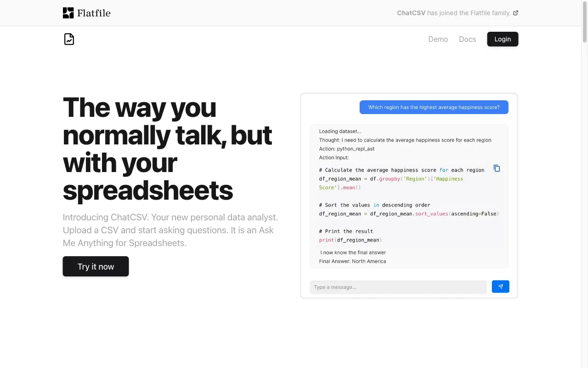
Task: Click the '# Print the result' comment
Action: point(346,231)
